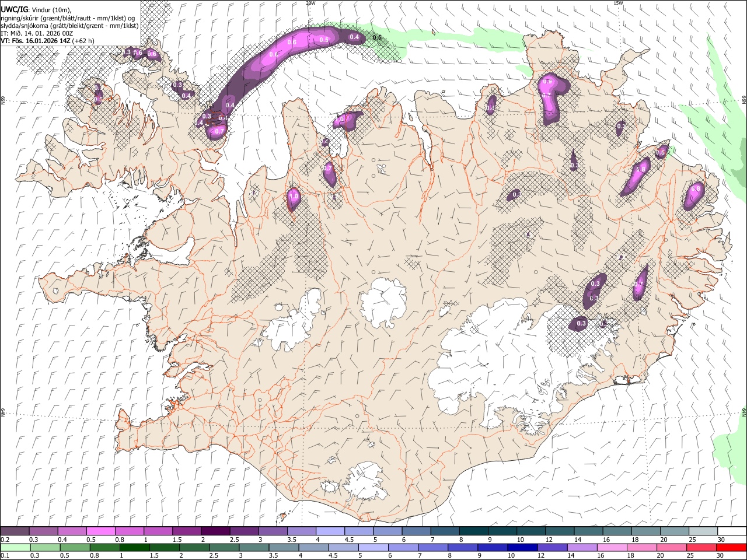Select the palest green 0.1 swatch
This screenshot has height=560, width=747.
(16, 547)
